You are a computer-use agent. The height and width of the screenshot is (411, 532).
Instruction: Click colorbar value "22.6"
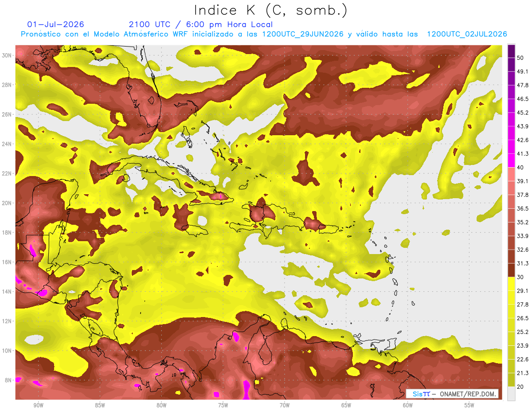click(523, 360)
